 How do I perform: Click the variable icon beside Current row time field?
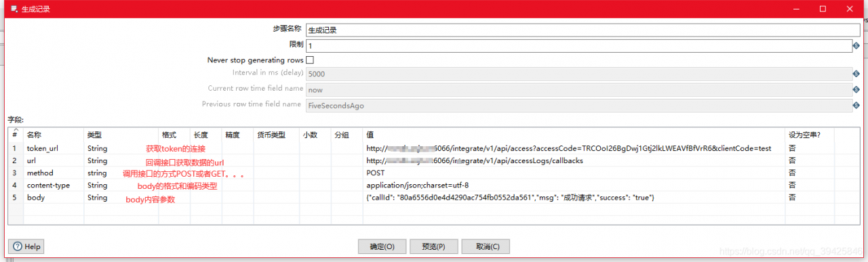[856, 90]
